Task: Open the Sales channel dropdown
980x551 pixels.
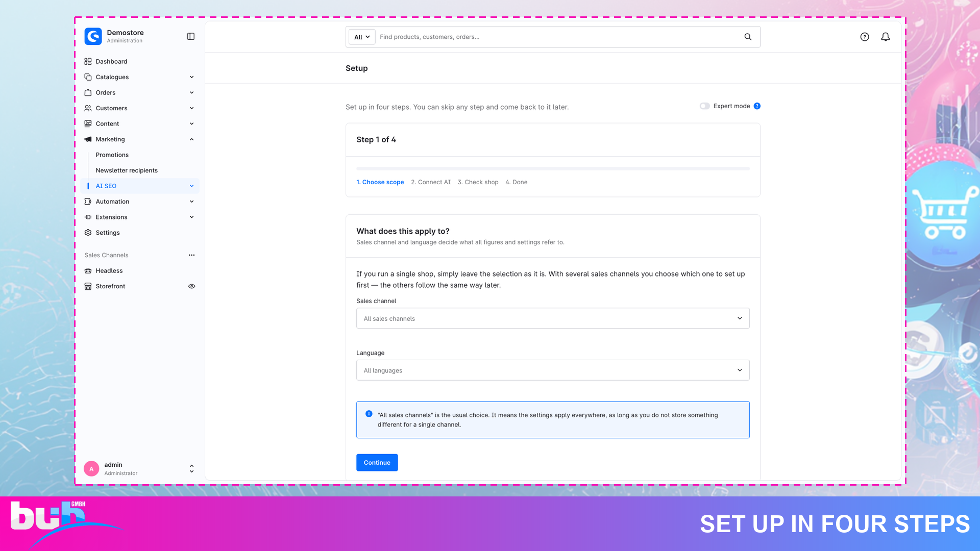Action: [553, 318]
